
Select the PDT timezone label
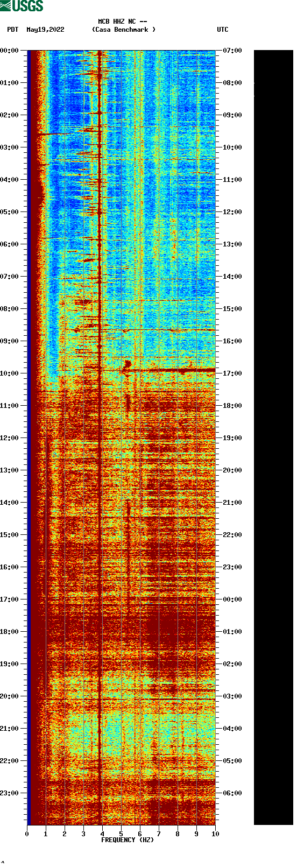click(13, 30)
